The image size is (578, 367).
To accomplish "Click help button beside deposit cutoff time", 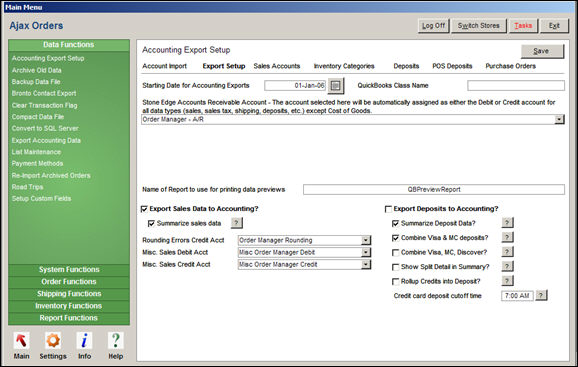I will [541, 295].
